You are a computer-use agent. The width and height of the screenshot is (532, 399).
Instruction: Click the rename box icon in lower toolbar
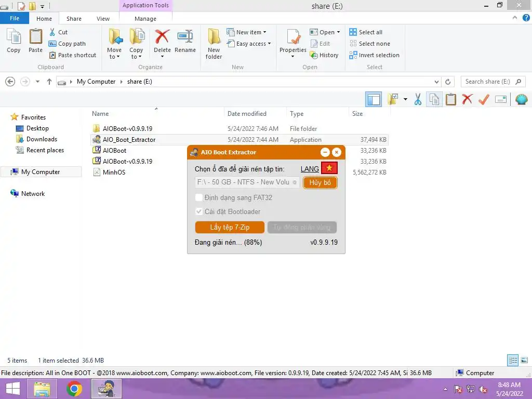(x=501, y=99)
